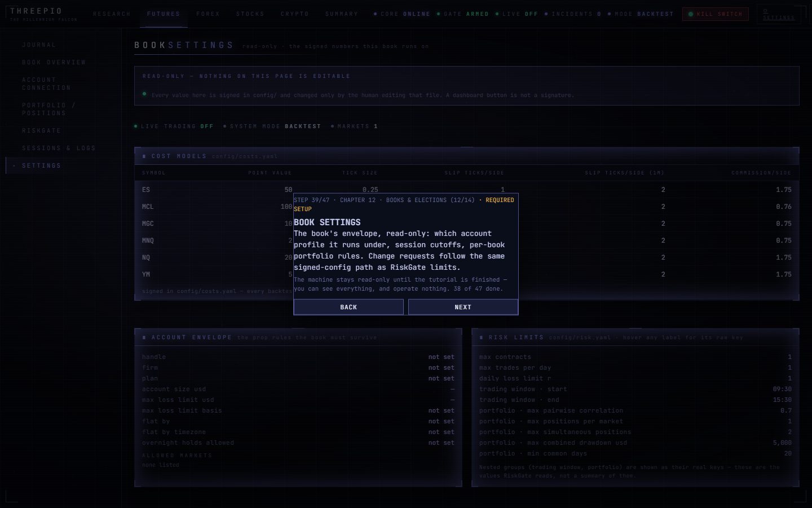
Task: Click the 'max contracts' risk limit label
Action: 505,357
